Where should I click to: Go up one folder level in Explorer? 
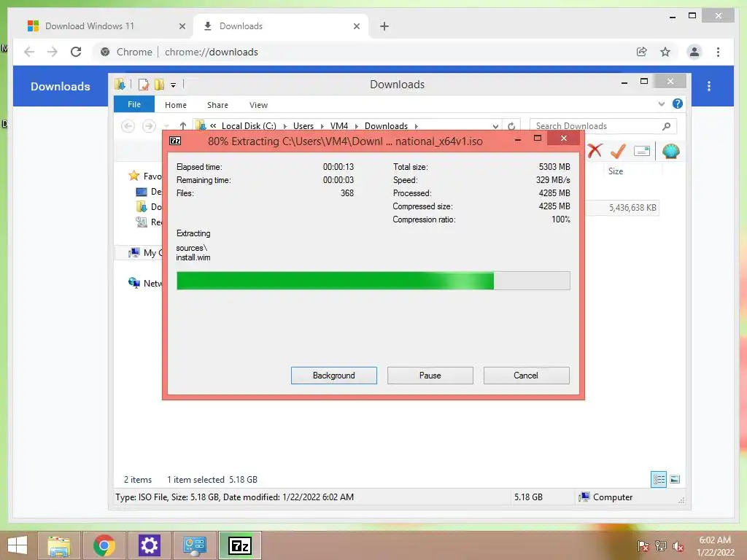point(183,125)
